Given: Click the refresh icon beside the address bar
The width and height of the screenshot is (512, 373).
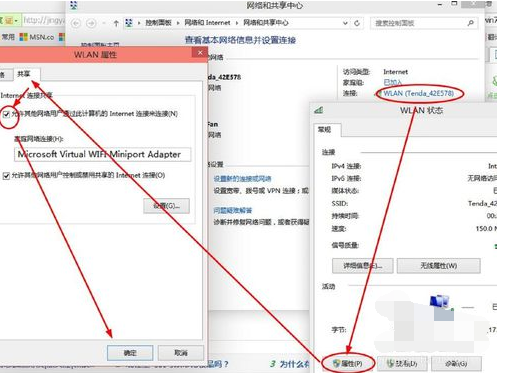Looking at the screenshot, I should 357,23.
